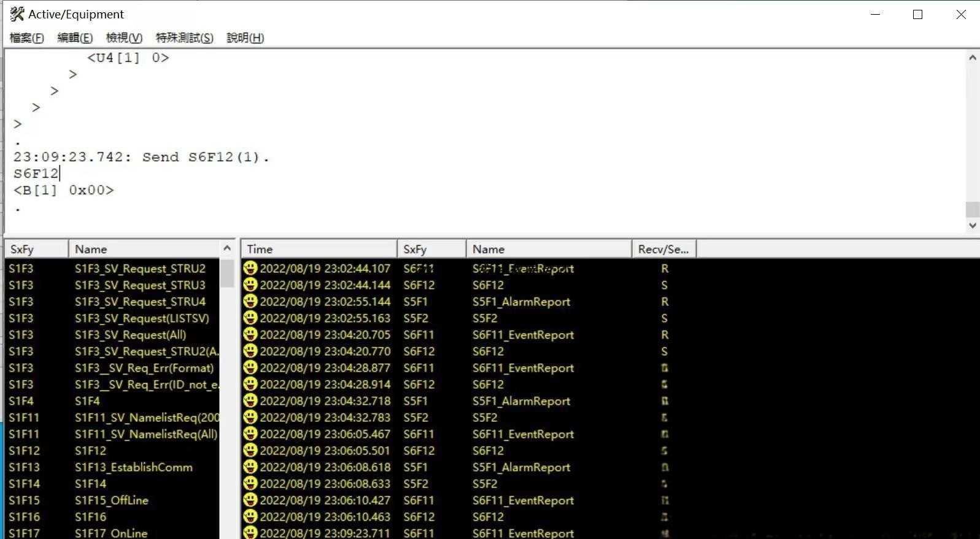Select S1F3_SV_Request(All) message

112,335
